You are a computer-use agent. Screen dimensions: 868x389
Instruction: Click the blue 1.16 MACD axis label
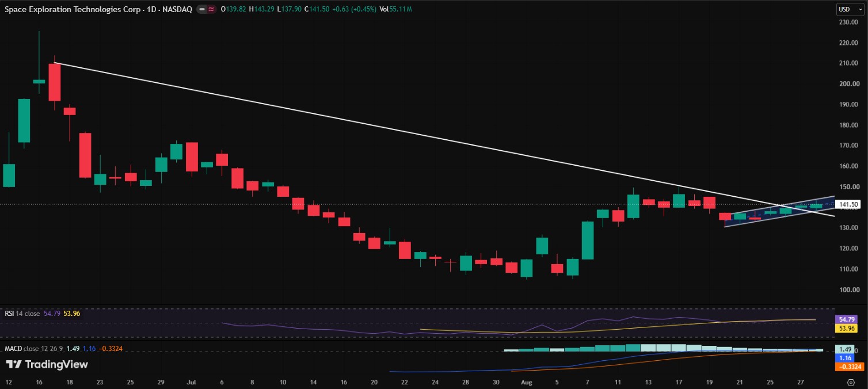pos(844,358)
